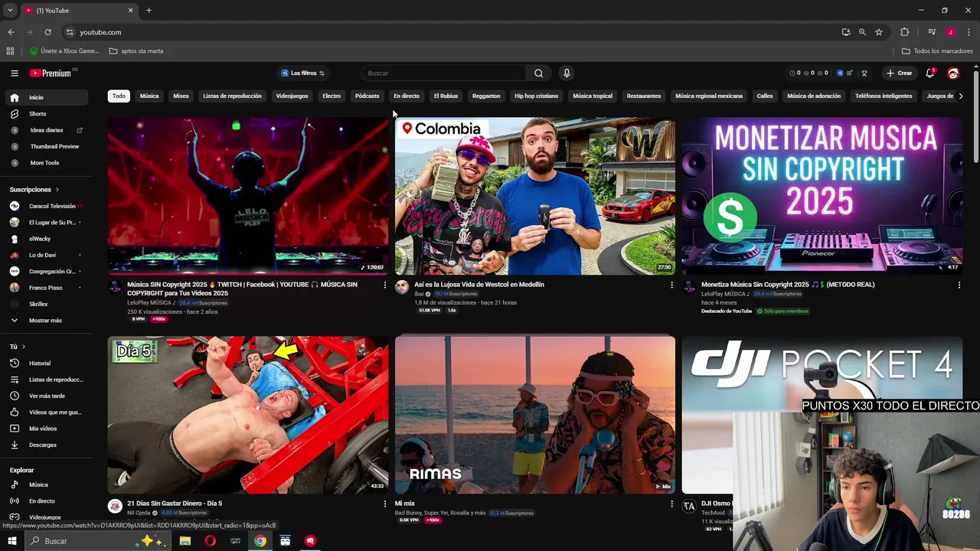Open the Franco Pisso subscription

(47, 288)
